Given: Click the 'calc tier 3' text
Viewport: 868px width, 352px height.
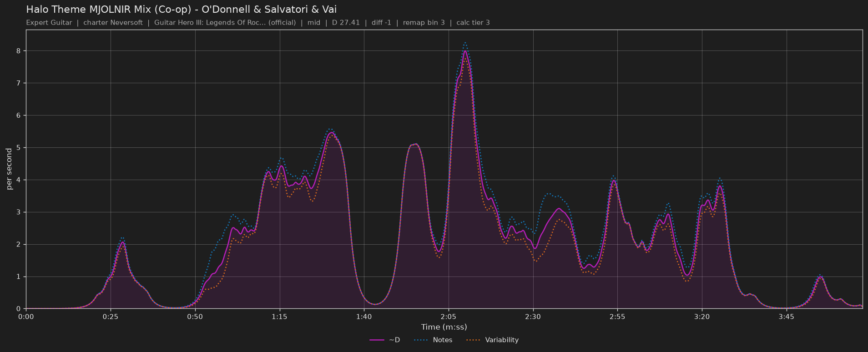Looking at the screenshot, I should pos(473,23).
